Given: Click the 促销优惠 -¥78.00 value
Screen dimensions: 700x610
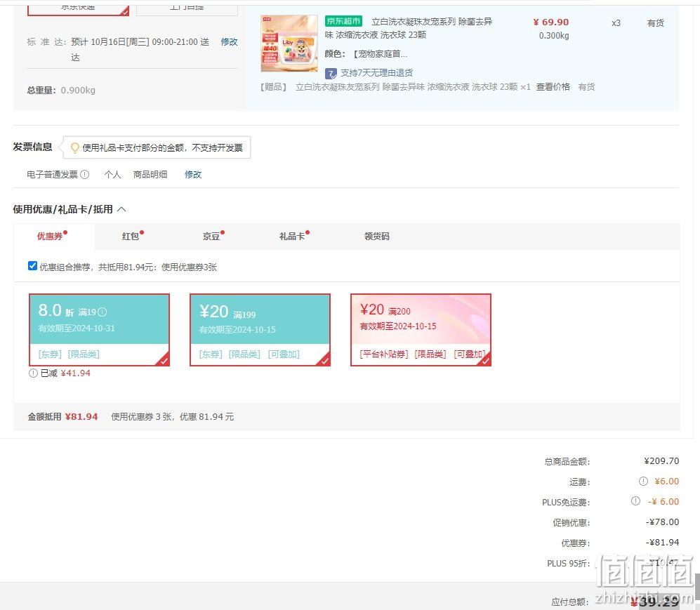Looking at the screenshot, I should tap(662, 522).
